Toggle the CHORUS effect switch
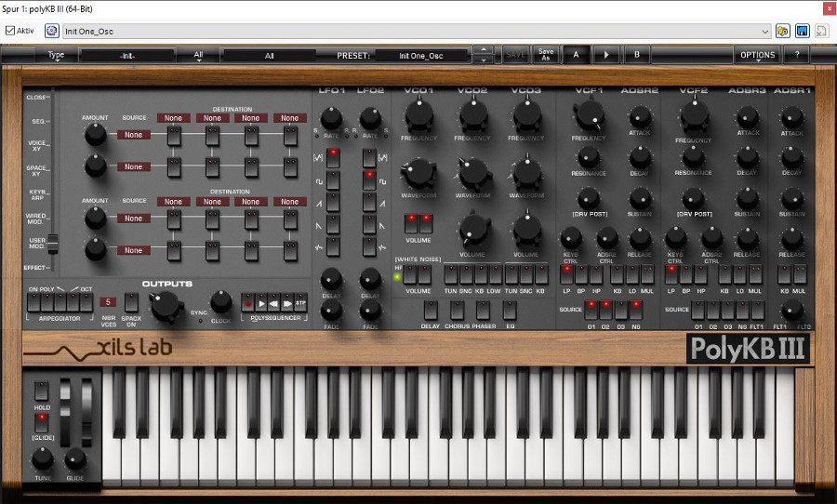 (x=457, y=311)
